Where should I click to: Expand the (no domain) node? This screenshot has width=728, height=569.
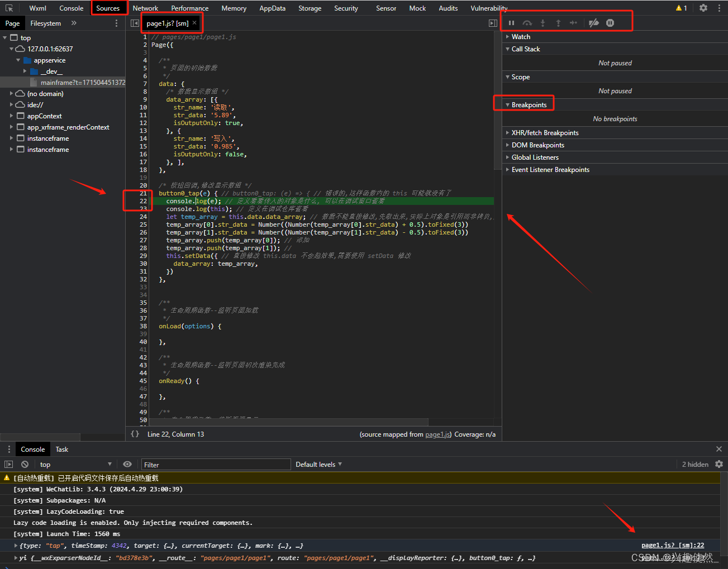click(11, 94)
